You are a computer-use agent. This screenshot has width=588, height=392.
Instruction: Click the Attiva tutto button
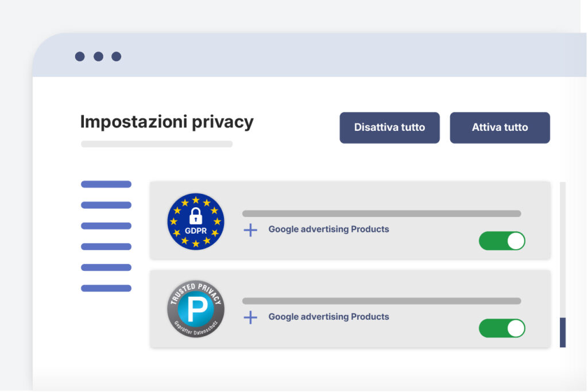500,128
